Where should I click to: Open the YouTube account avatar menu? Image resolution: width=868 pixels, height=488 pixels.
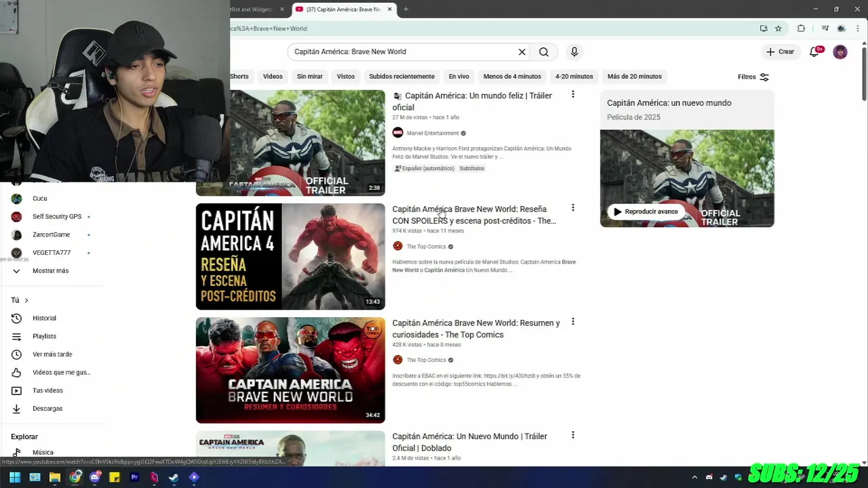(x=840, y=52)
